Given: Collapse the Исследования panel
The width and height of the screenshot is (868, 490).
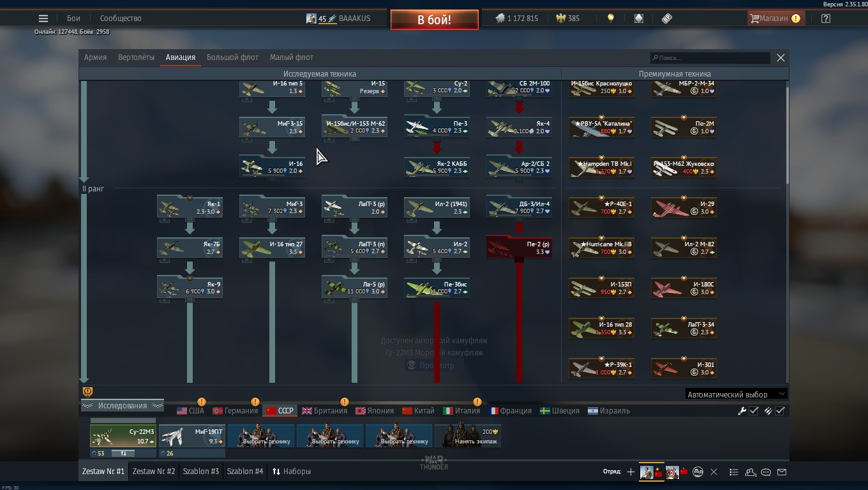Looking at the screenshot, I should [122, 406].
